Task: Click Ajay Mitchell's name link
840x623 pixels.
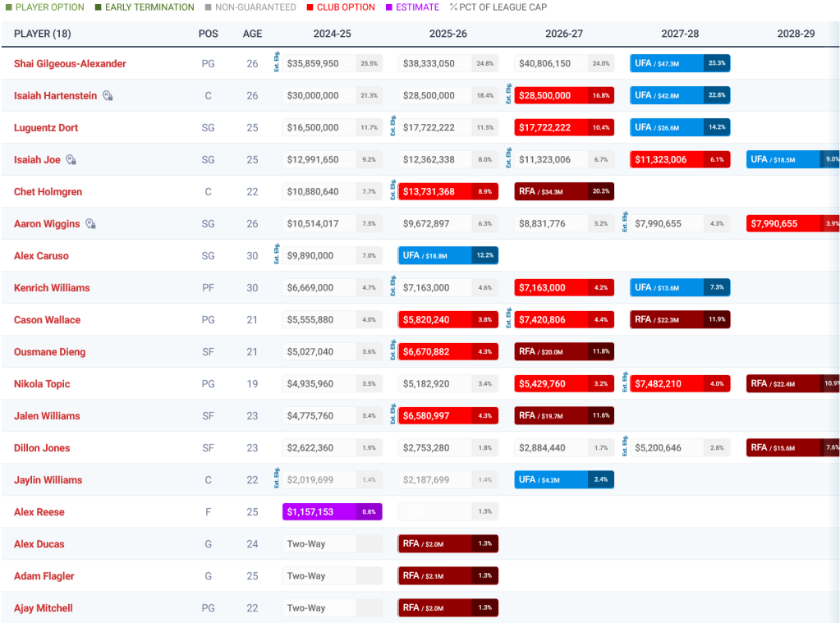Action: coord(44,608)
